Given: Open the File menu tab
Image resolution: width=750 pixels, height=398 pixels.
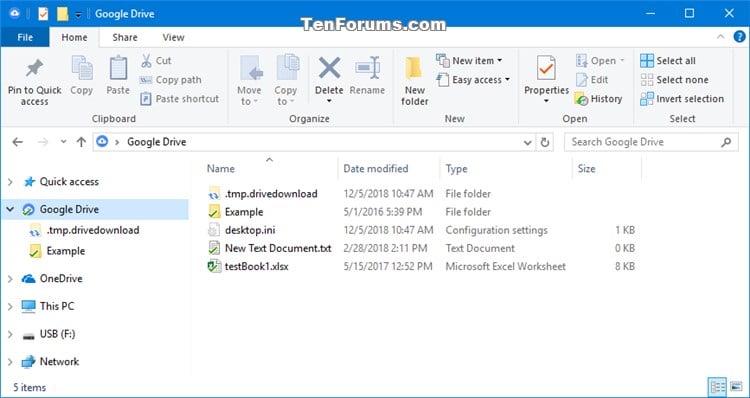Looking at the screenshot, I should pyautogui.click(x=25, y=37).
